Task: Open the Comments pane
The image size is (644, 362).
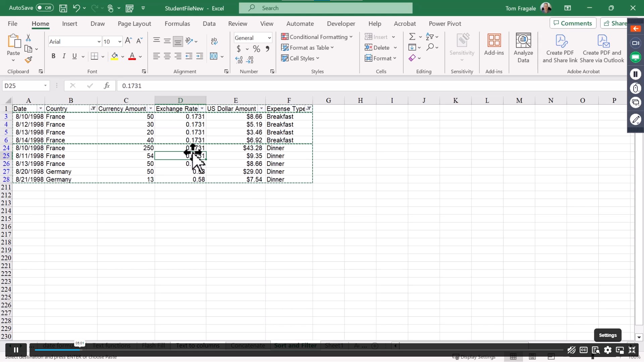Action: 573,23
